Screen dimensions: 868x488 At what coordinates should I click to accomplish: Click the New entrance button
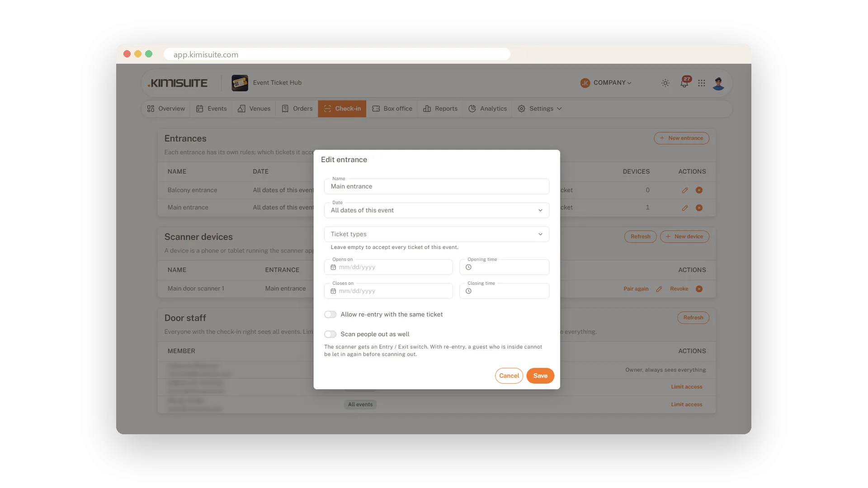tap(681, 138)
